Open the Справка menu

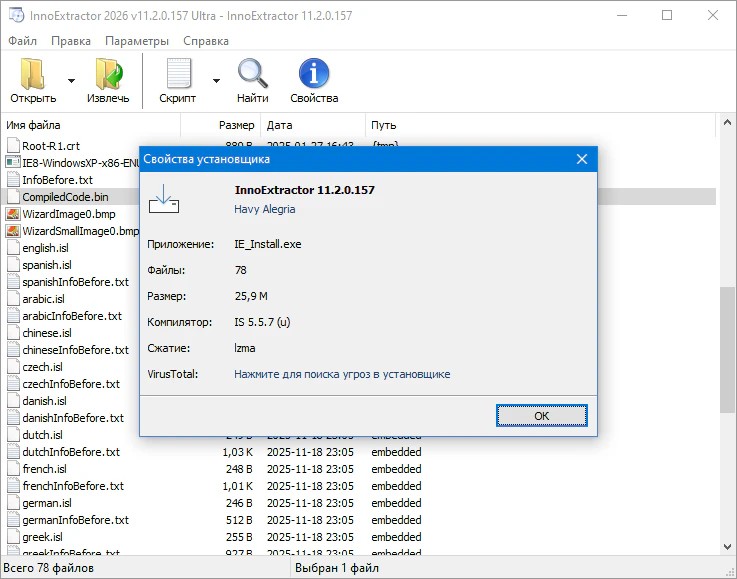pyautogui.click(x=206, y=41)
